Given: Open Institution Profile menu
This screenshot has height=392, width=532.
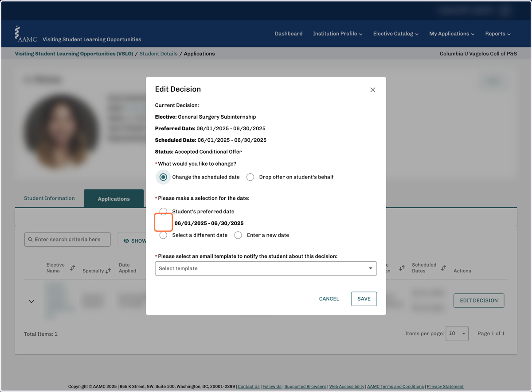Looking at the screenshot, I should (x=338, y=34).
